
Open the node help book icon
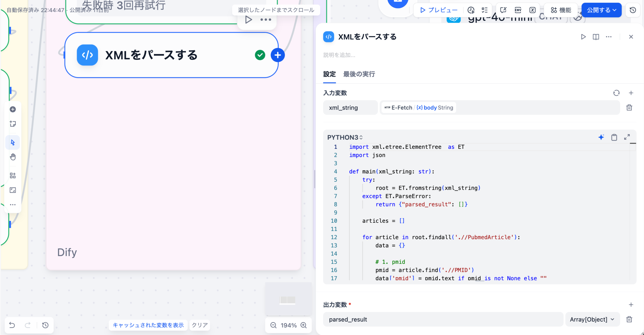pos(596,37)
